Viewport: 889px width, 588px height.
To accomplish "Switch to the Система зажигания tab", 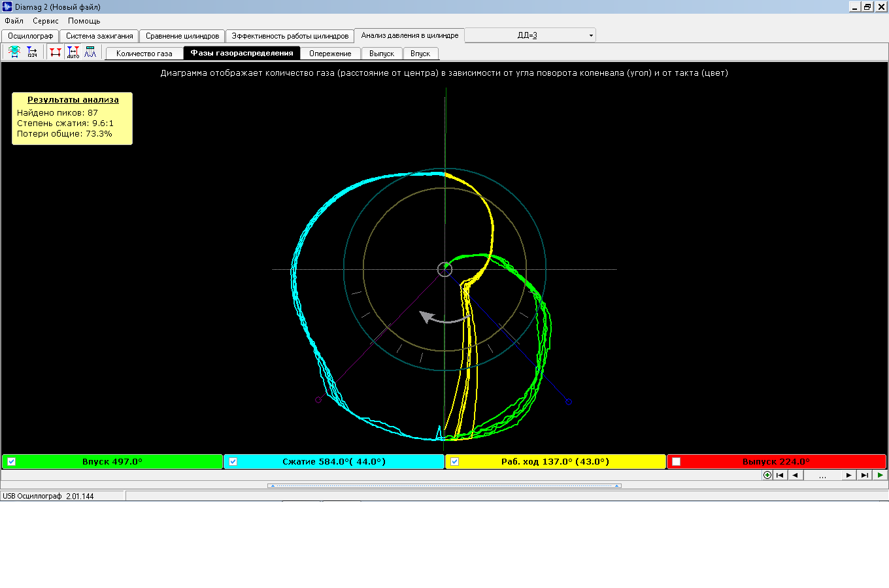I will (x=99, y=36).
